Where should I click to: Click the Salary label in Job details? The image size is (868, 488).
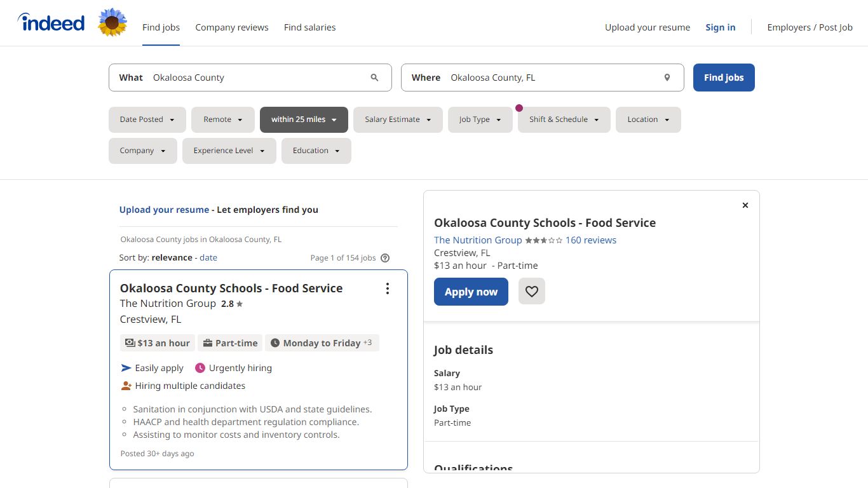click(447, 374)
